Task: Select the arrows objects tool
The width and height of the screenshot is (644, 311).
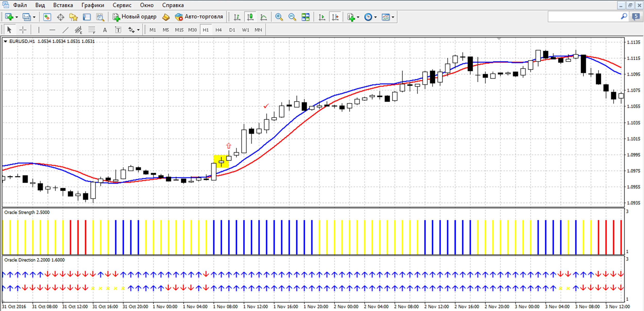Action: (131, 30)
